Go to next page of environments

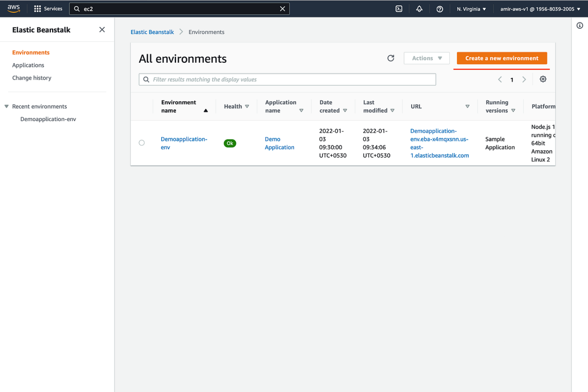tap(524, 79)
